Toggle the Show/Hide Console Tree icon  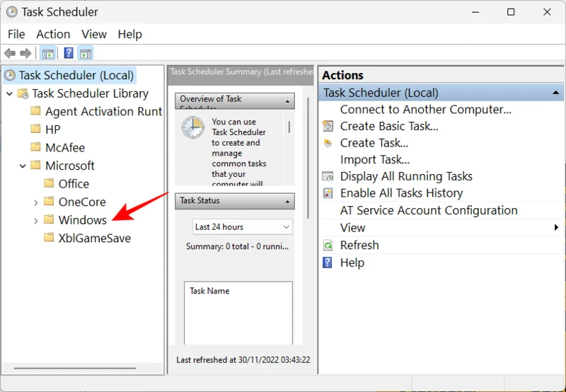click(x=48, y=53)
